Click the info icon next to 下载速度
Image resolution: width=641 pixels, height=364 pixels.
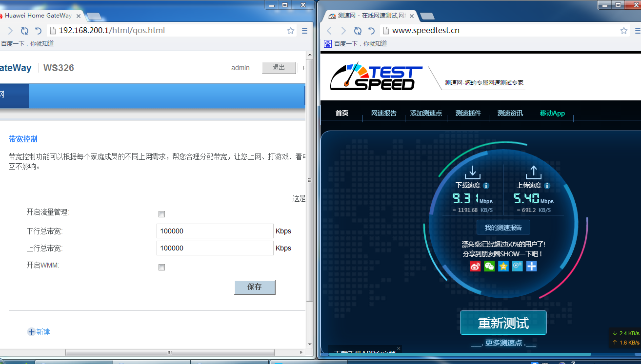[x=485, y=185]
